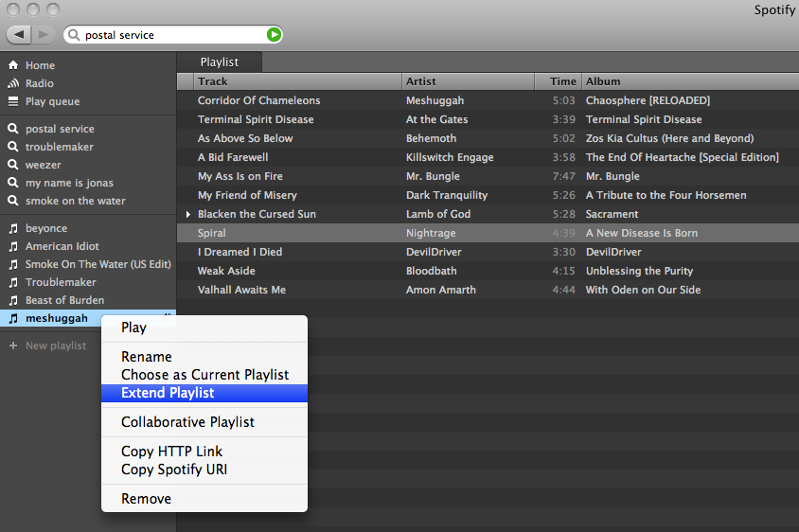799x532 pixels.
Task: Click Copy Spotify URI menu entry
Action: pos(174,470)
